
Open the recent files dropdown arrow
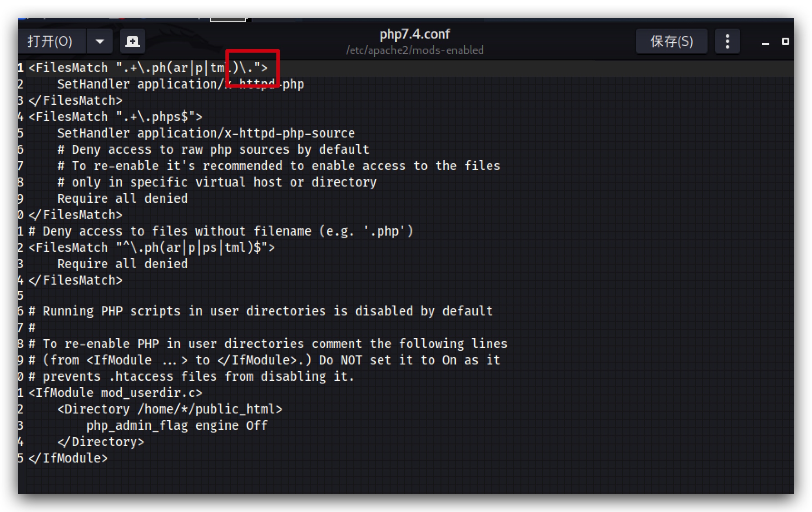[100, 42]
